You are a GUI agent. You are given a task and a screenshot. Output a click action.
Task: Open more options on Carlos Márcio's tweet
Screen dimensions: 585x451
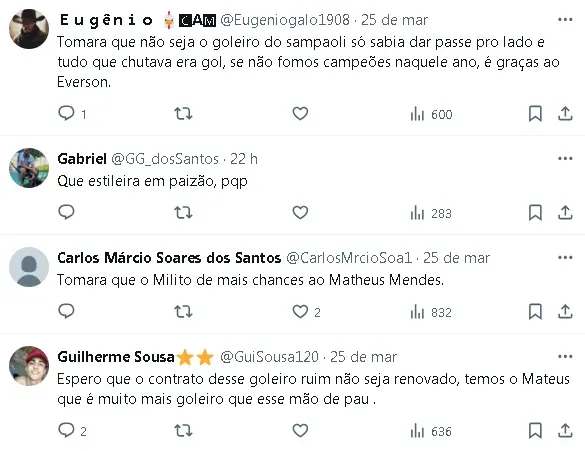pyautogui.click(x=565, y=257)
